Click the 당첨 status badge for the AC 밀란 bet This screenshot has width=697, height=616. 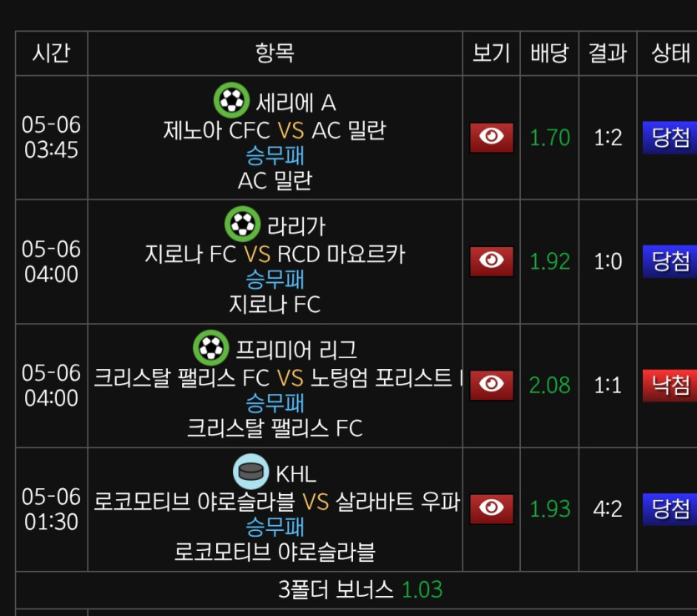pos(669,138)
